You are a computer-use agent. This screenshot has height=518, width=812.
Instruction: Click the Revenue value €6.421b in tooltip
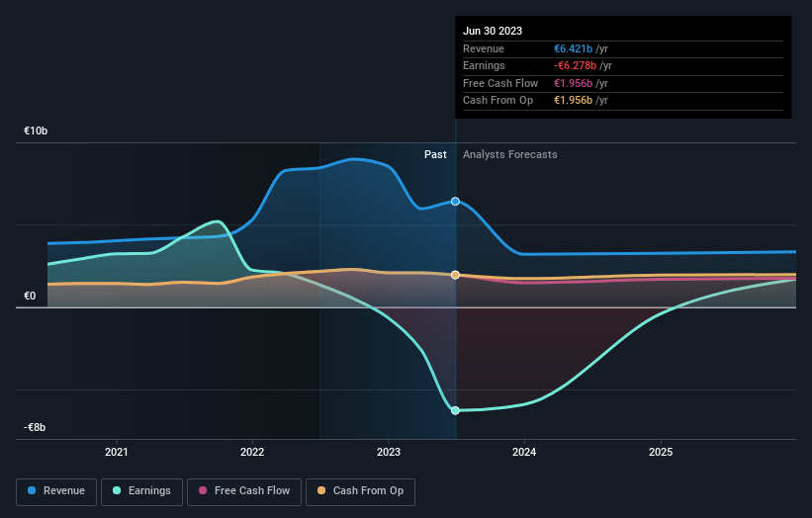(x=574, y=48)
